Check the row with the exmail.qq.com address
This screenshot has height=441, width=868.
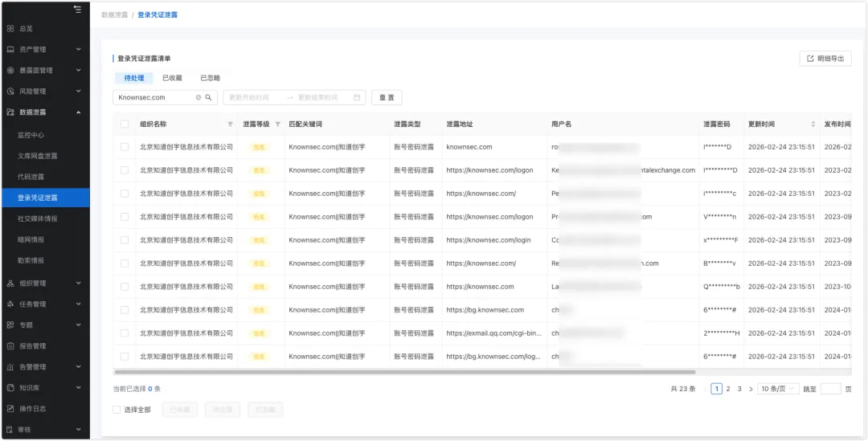[x=125, y=333]
